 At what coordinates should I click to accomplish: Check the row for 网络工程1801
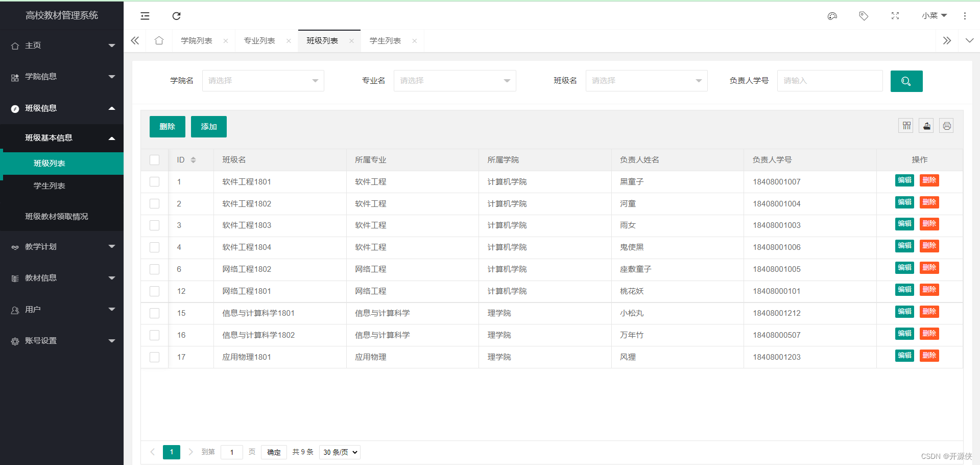click(x=155, y=291)
